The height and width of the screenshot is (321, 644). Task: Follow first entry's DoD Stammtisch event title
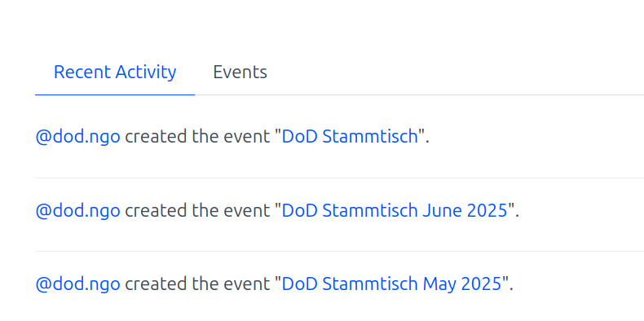pos(350,137)
